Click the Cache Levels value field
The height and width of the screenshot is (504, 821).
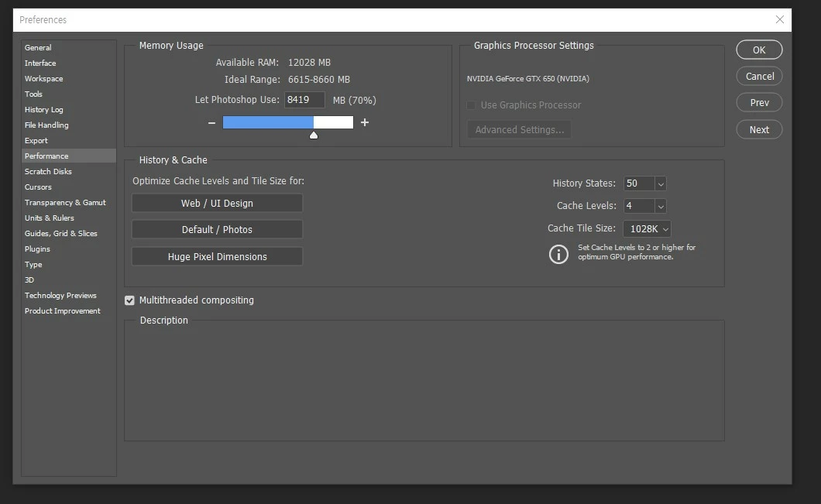(x=639, y=206)
